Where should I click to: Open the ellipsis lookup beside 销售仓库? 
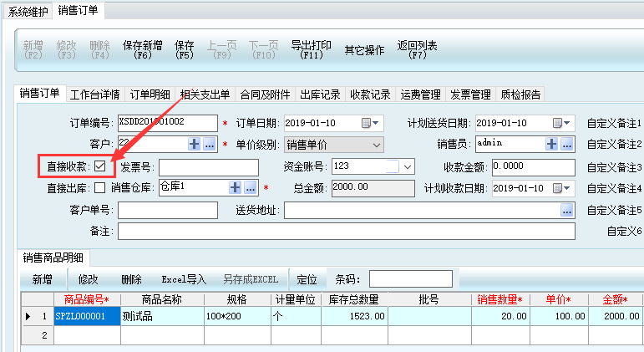tap(250, 187)
